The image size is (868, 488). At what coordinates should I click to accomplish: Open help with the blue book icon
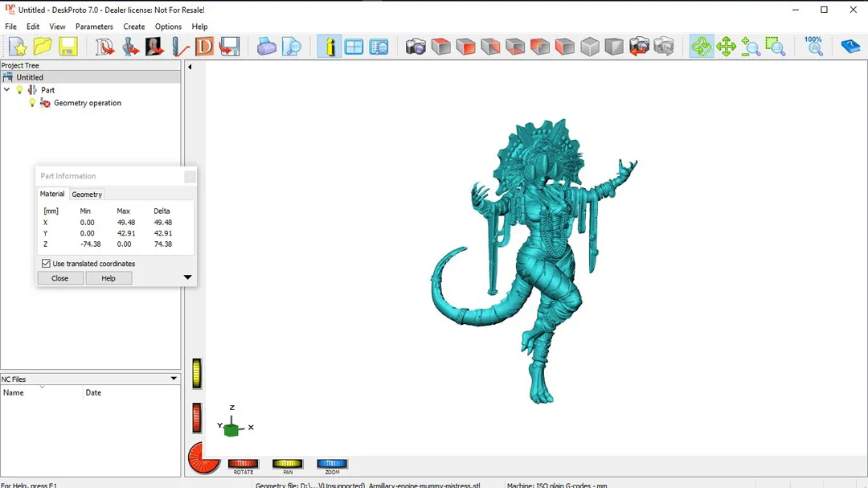(850, 47)
